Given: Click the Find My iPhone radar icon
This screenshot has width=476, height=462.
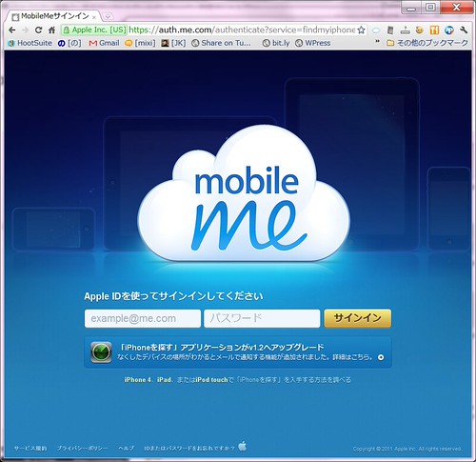Looking at the screenshot, I should pyautogui.click(x=101, y=352).
